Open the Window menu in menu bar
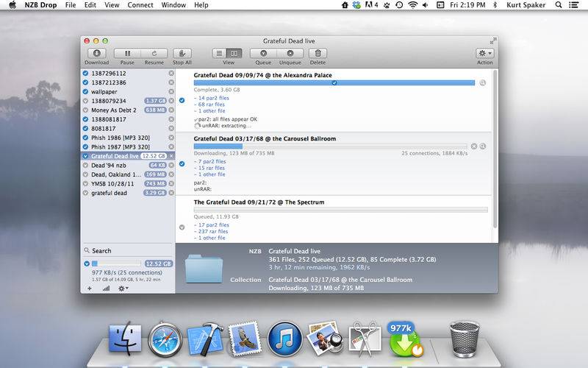 [x=173, y=5]
